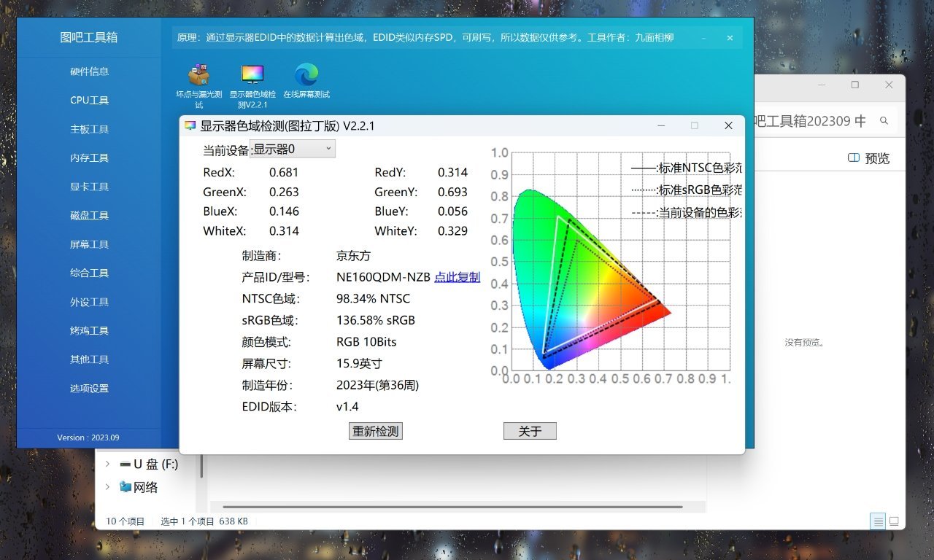Click the 10 个项目 status bar text
This screenshot has width=934, height=560.
point(127,521)
